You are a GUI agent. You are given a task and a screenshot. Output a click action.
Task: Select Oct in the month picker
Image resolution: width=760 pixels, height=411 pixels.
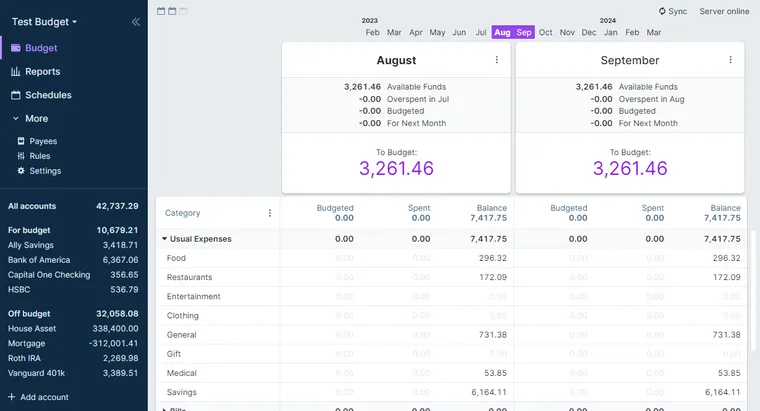click(x=545, y=32)
